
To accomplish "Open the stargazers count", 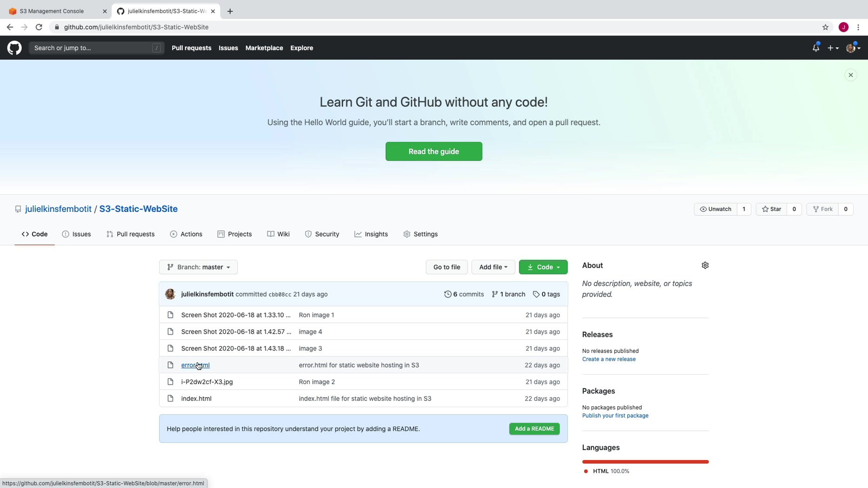I will (x=794, y=209).
